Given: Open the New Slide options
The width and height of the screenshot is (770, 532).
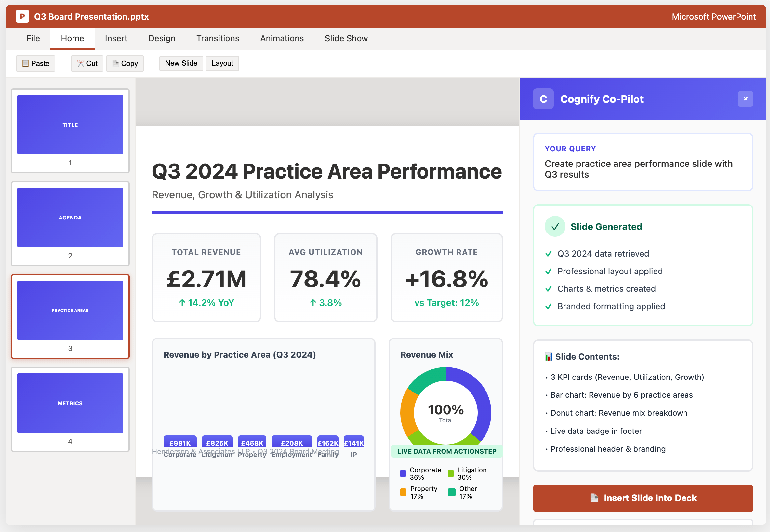Looking at the screenshot, I should [x=181, y=63].
